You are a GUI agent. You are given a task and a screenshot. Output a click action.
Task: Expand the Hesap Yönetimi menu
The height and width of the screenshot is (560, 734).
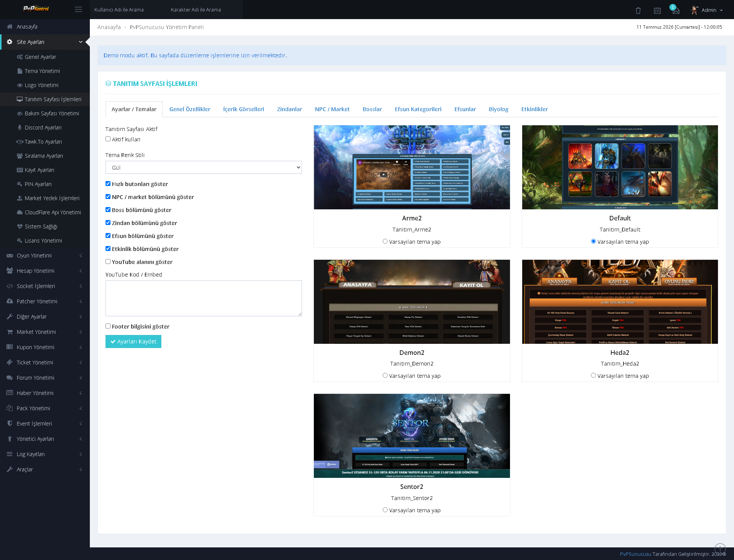(x=45, y=271)
